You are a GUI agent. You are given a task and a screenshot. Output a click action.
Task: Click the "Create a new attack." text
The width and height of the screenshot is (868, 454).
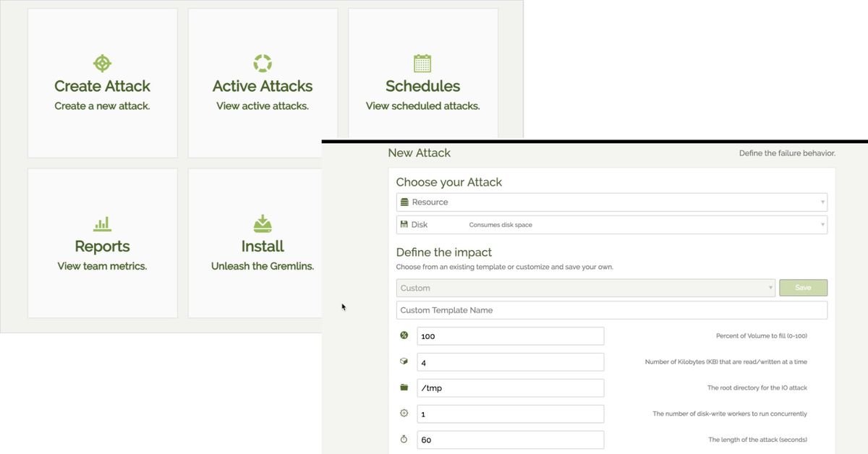pyautogui.click(x=103, y=106)
